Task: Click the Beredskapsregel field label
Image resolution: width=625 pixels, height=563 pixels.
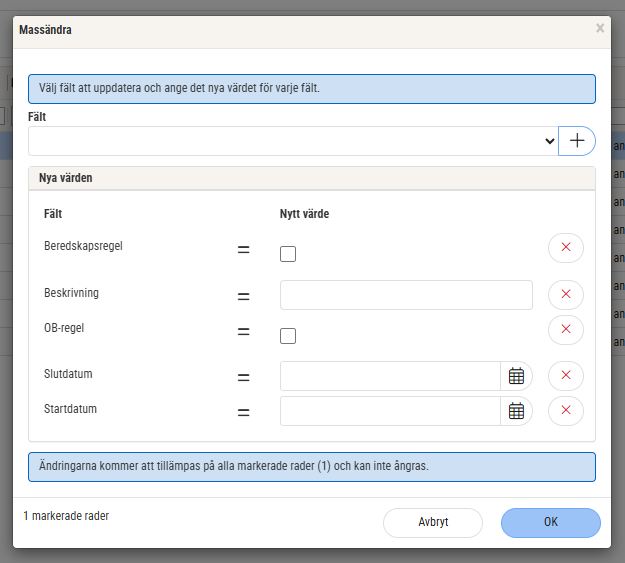Action: tap(83, 246)
